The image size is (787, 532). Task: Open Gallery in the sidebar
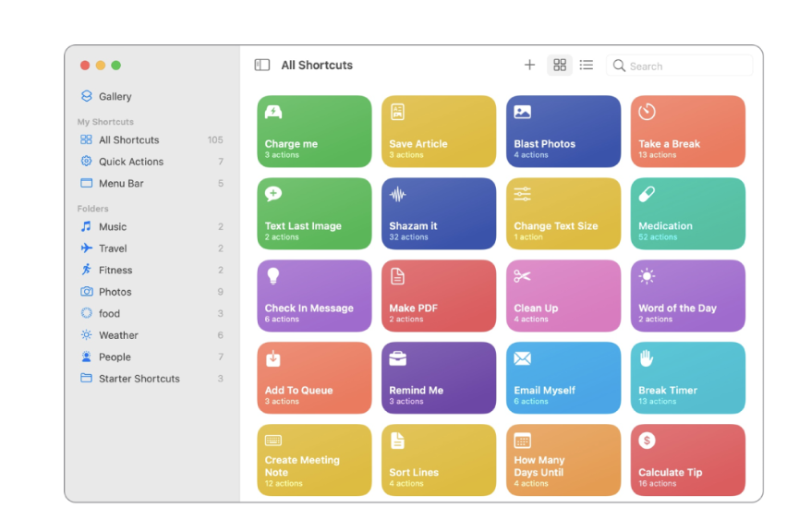click(115, 96)
